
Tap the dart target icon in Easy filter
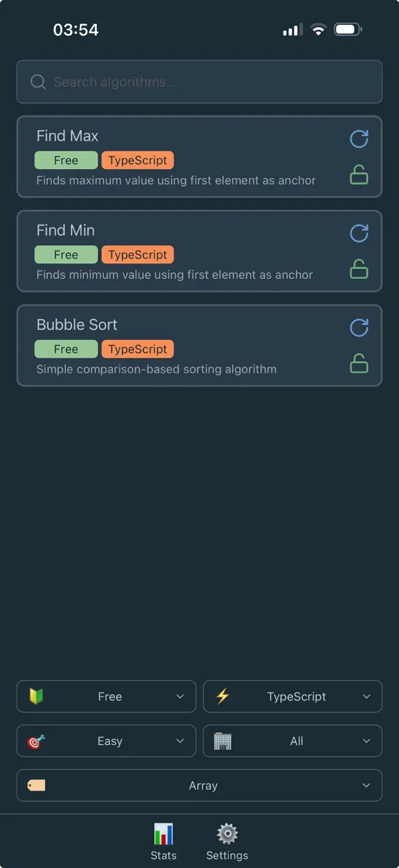coord(37,740)
